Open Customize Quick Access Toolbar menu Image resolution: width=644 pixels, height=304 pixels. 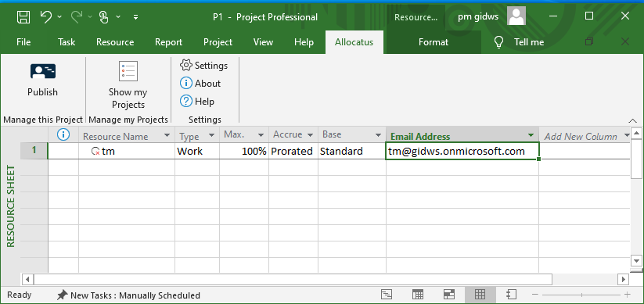pos(136,17)
